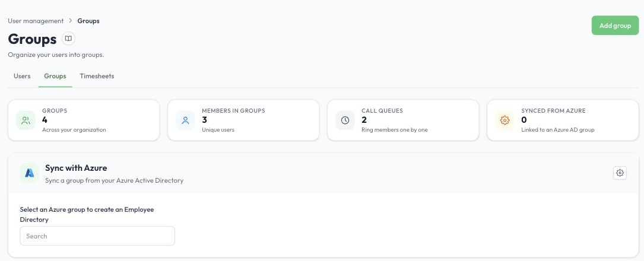
Task: Click the MEMBERS IN GROUPS label
Action: point(233,111)
